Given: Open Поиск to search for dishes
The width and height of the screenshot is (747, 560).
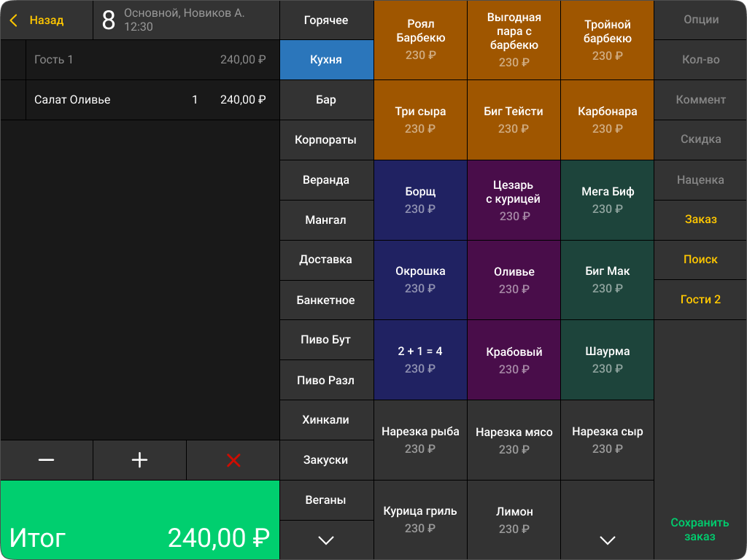Looking at the screenshot, I should 700,260.
